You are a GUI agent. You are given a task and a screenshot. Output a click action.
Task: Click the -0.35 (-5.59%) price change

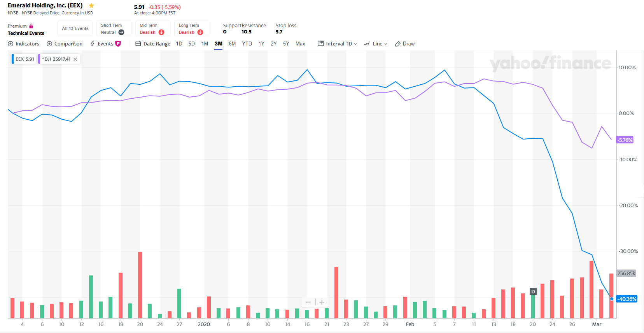coord(164,7)
